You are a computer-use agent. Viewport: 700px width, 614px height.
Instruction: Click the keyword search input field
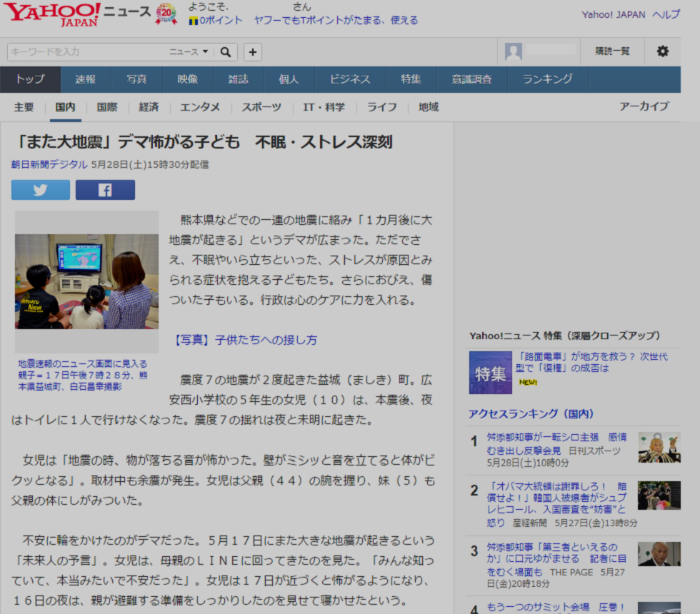pyautogui.click(x=86, y=52)
